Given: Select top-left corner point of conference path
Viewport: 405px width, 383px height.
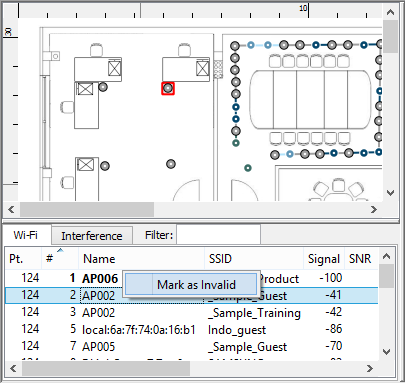Looking at the screenshot, I should click(x=235, y=46).
